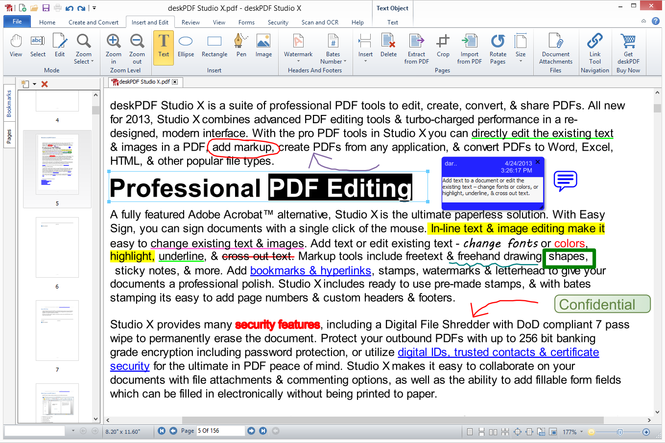The image size is (665, 443).
Task: Select the Crop pages tool
Action: pos(443,46)
